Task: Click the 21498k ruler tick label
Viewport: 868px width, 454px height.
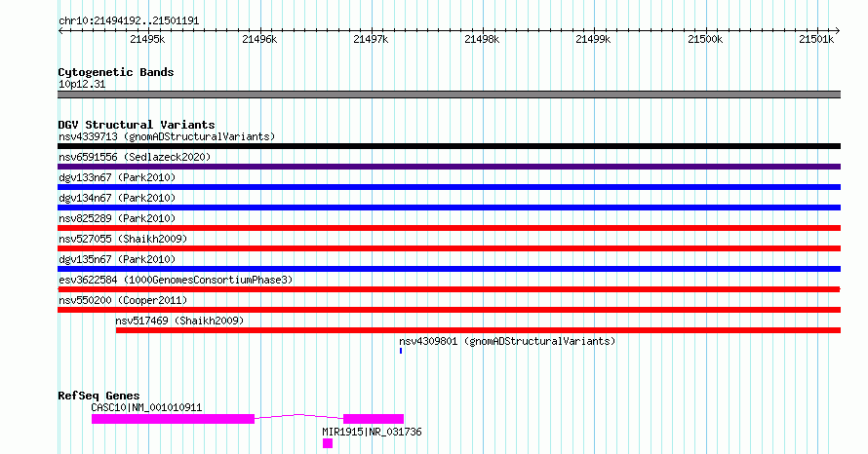Action: point(482,39)
